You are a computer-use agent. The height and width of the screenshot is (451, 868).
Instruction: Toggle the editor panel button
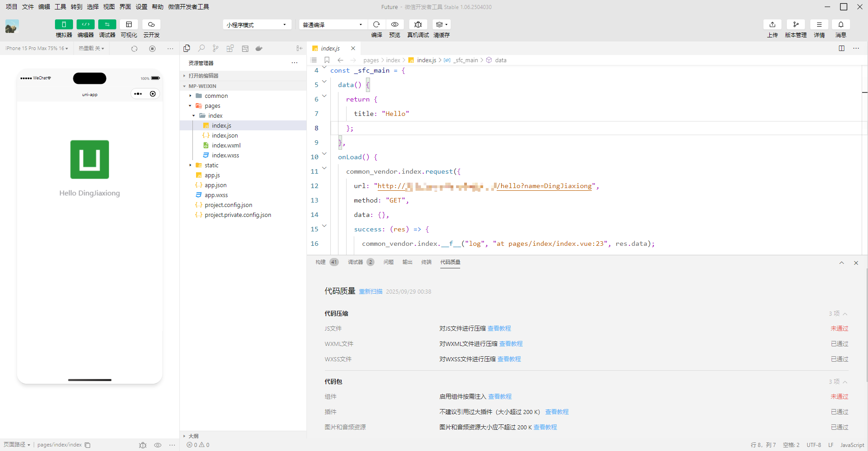85,24
